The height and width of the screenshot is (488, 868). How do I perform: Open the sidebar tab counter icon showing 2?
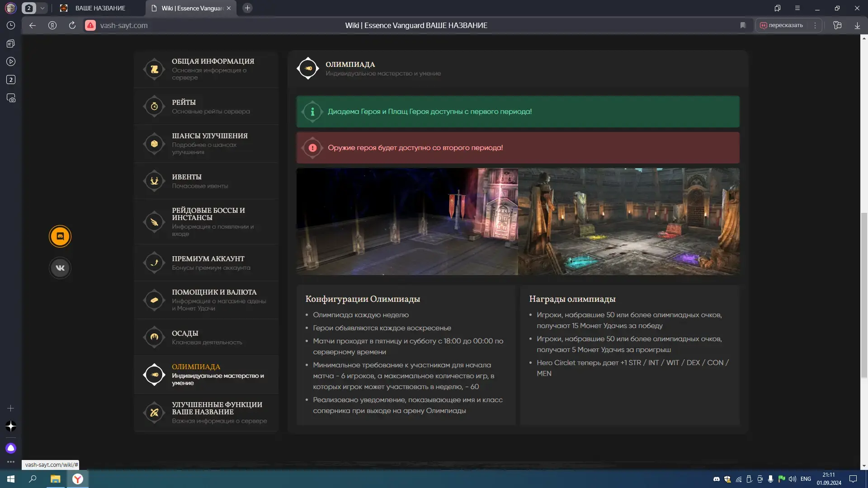pyautogui.click(x=11, y=80)
